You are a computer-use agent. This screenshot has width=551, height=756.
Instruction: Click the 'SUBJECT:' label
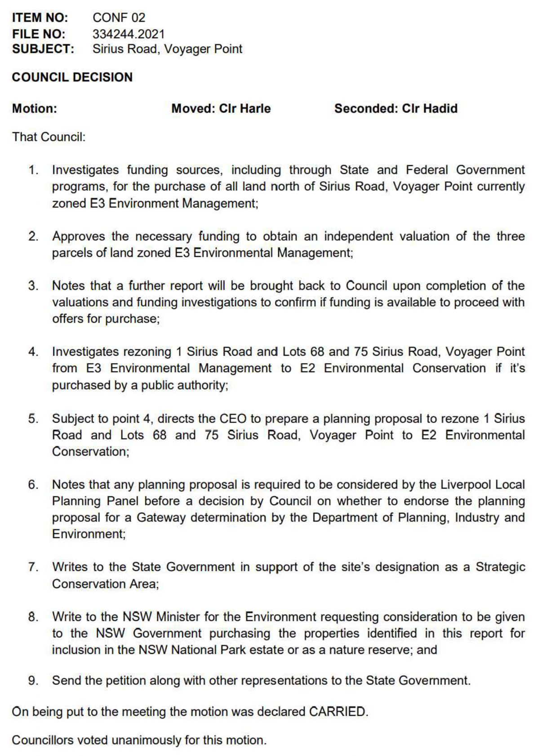[43, 49]
